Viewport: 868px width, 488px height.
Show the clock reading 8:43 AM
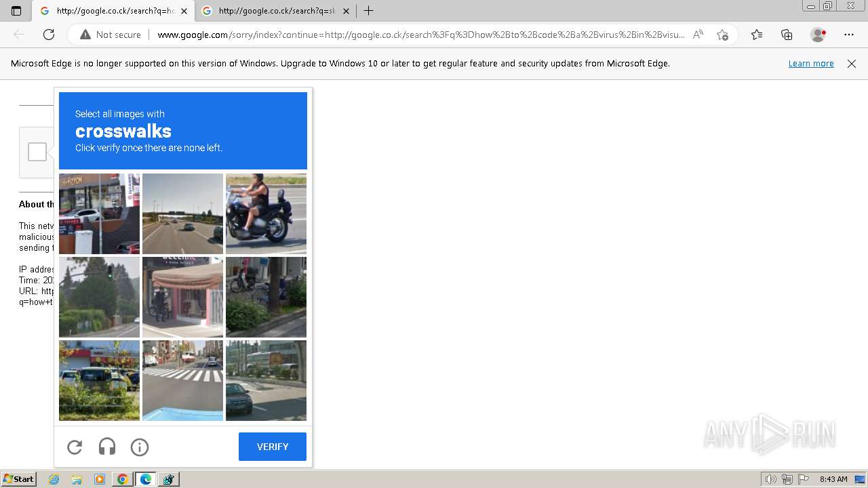pyautogui.click(x=833, y=479)
